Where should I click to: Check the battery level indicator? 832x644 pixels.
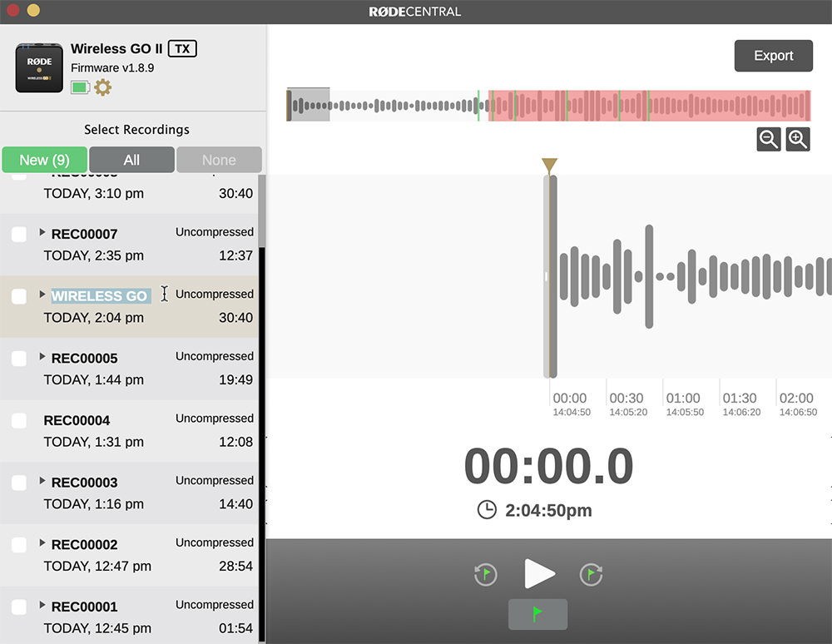coord(80,87)
